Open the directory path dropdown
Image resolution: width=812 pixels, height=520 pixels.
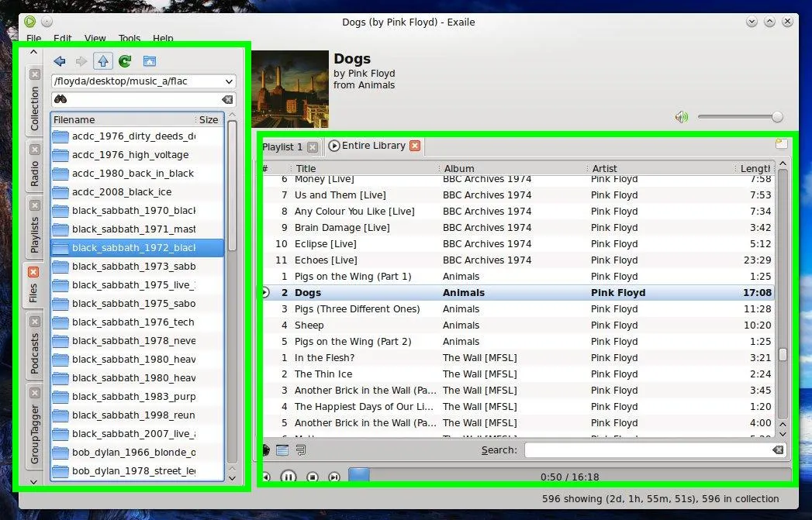228,81
